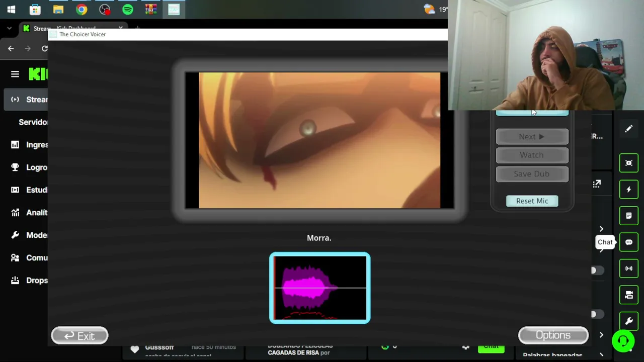Toggle the upper switch in Kick dashboard panel
The height and width of the screenshot is (362, 644).
tap(597, 270)
